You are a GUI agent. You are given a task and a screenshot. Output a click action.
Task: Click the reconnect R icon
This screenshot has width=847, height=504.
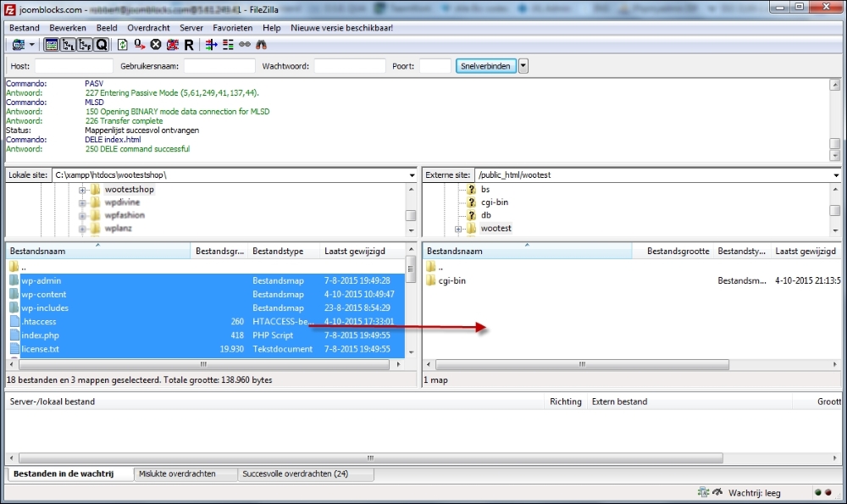click(x=188, y=45)
